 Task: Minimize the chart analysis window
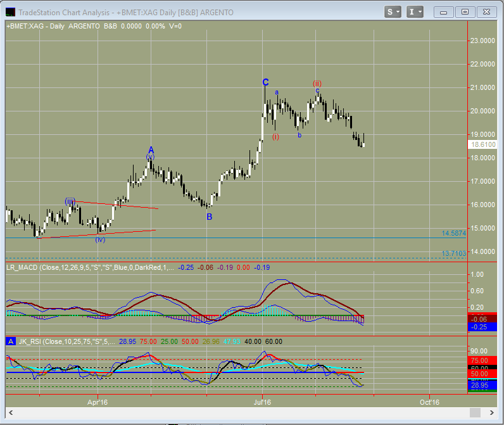coord(444,12)
